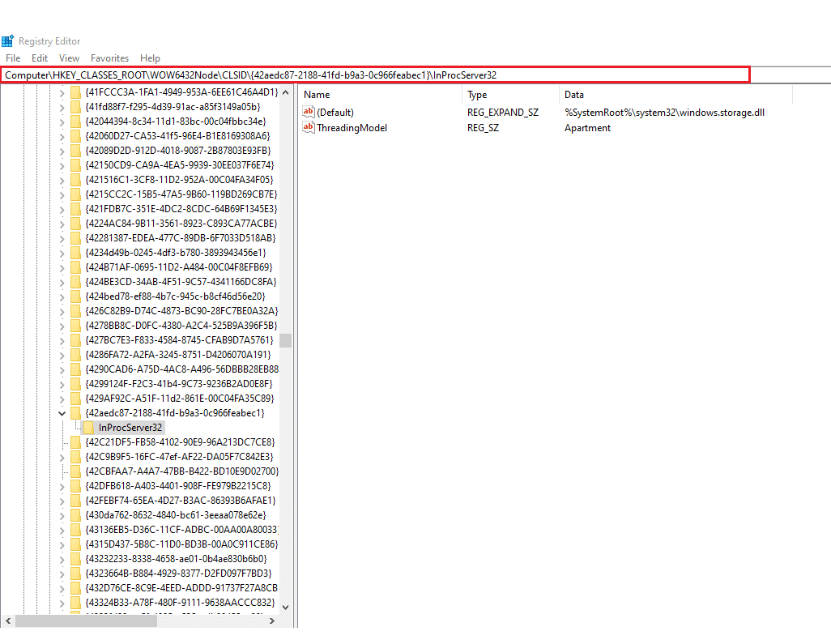Click folder icon of {42089D2D-912D-4018-9087-2B87803E93FB}
The image size is (831, 644).
75,151
